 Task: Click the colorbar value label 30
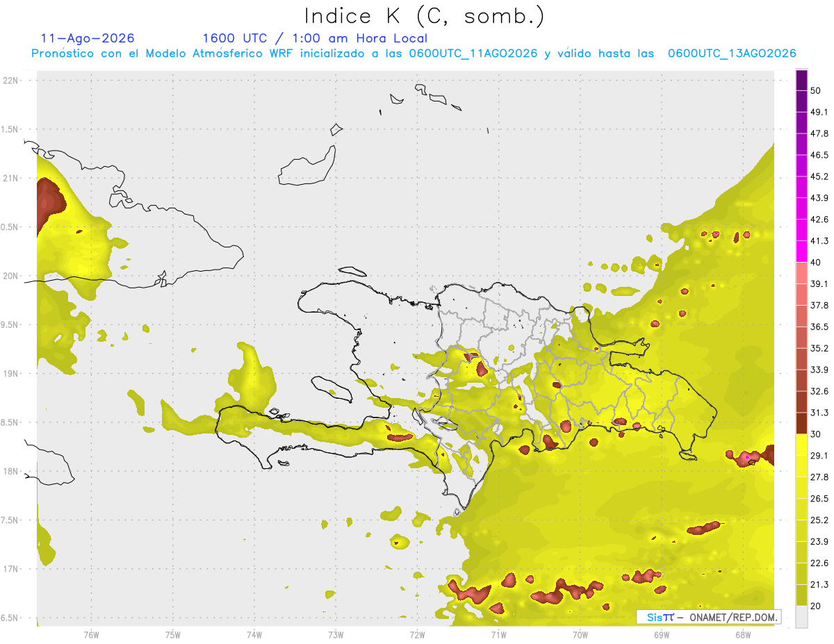tap(816, 434)
